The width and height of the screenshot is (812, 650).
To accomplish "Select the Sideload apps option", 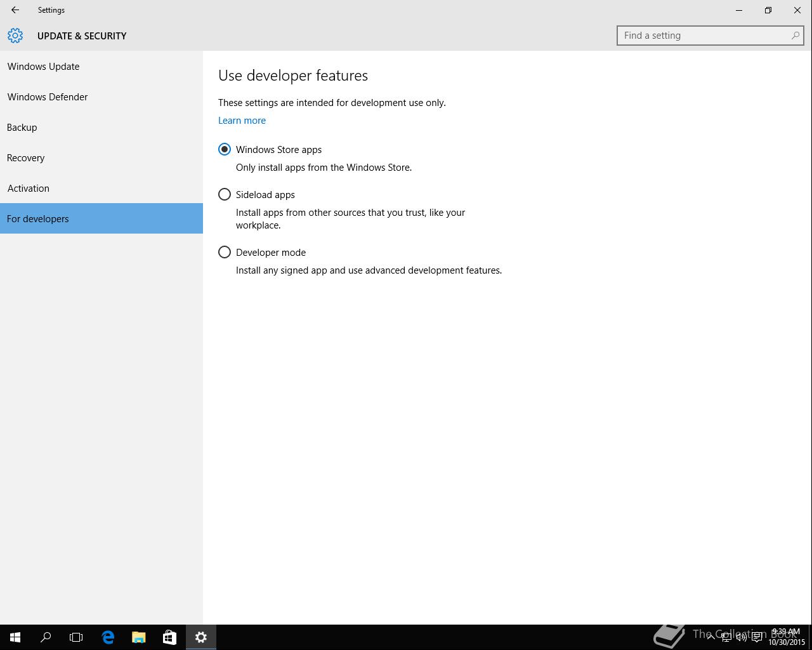I will [225, 195].
